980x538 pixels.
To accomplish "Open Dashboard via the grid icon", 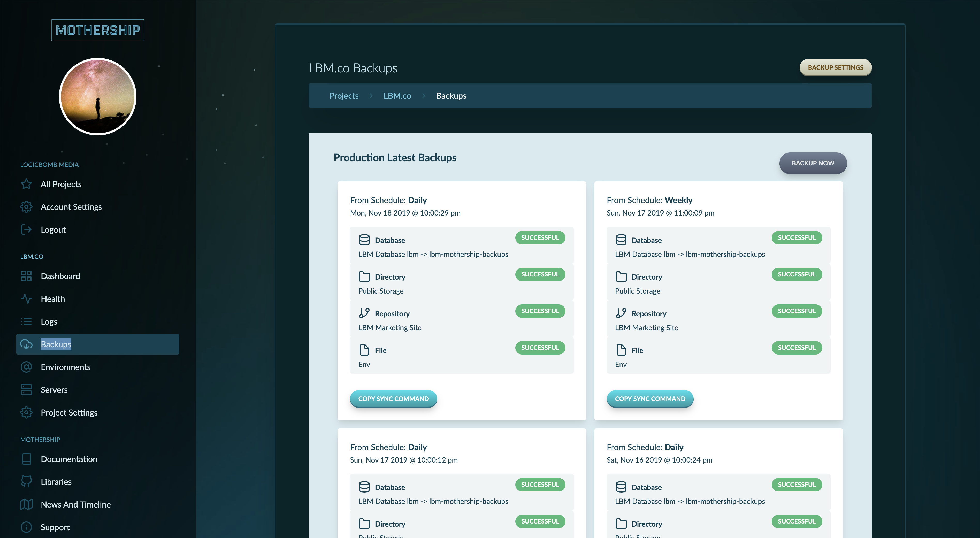I will (26, 276).
